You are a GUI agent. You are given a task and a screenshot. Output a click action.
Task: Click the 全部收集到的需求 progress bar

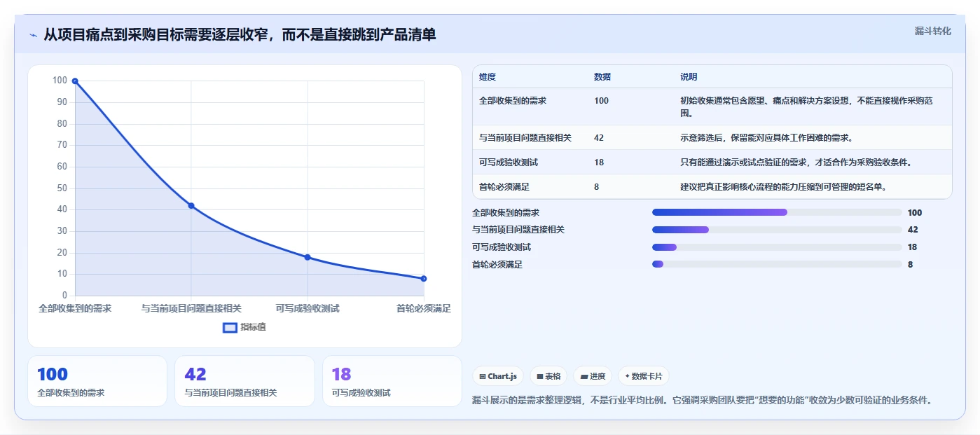(777, 212)
